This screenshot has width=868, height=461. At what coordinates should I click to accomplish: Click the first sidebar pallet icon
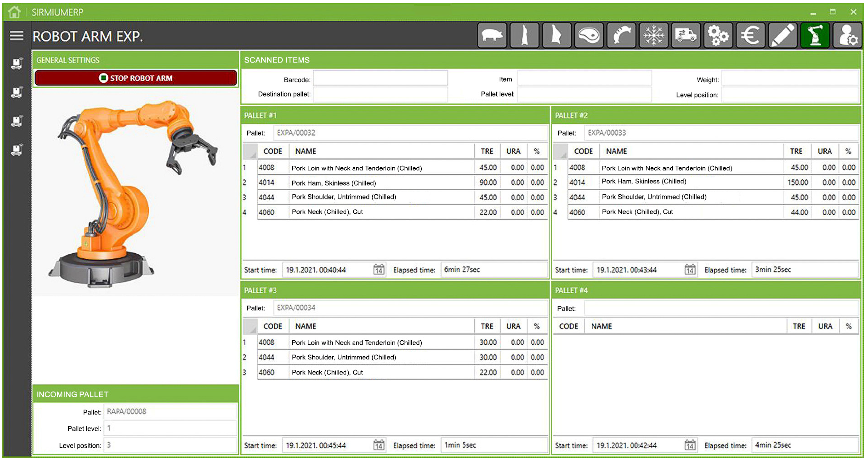(16, 63)
